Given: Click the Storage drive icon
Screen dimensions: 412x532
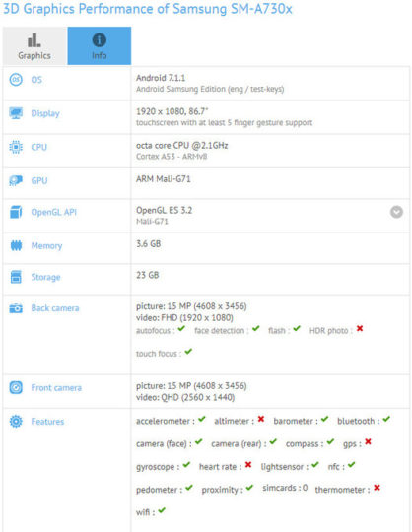Looking at the screenshot, I should [x=16, y=277].
